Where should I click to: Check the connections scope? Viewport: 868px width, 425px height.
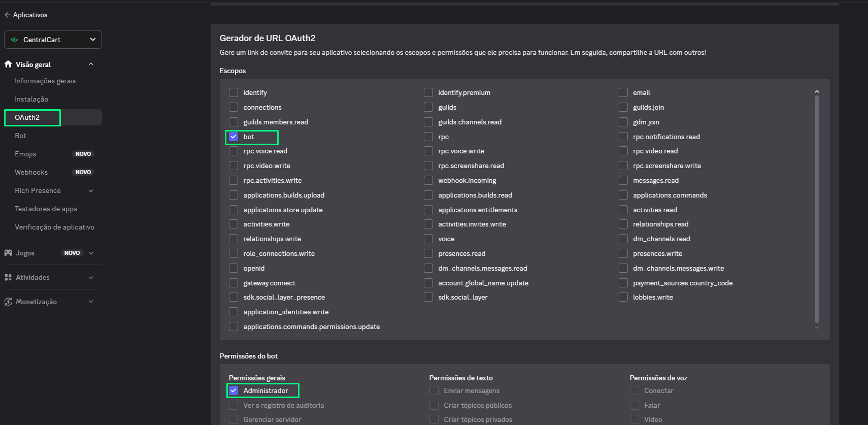(x=233, y=107)
